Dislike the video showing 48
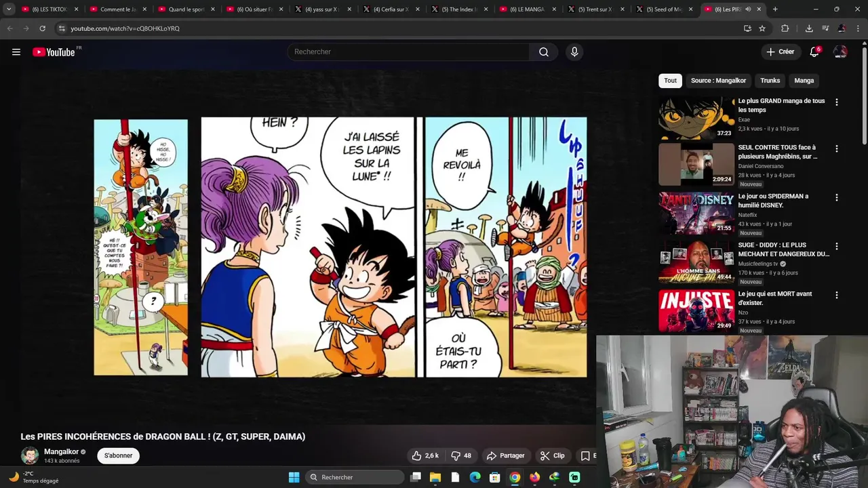This screenshot has height=488, width=868. tap(461, 455)
